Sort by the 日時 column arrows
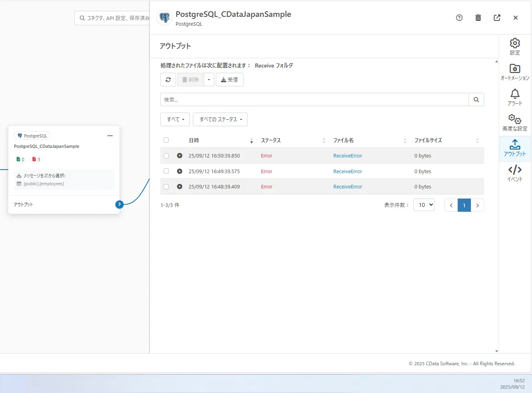Screen dimensions: 532x393 [x=252, y=141]
